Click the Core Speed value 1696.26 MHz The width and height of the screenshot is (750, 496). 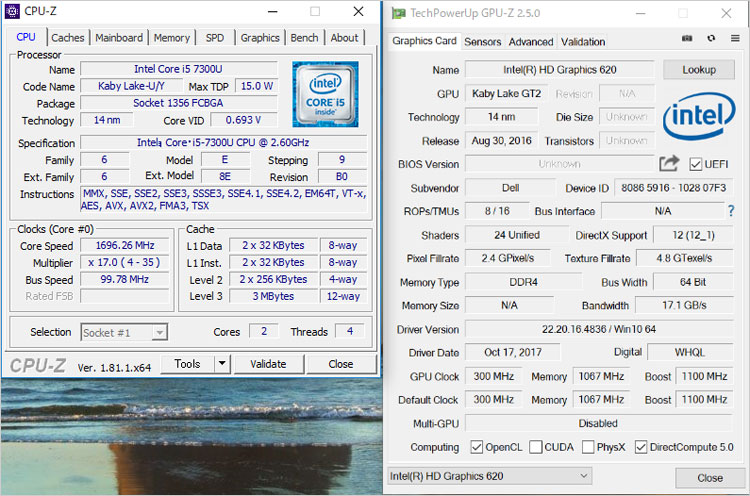125,246
